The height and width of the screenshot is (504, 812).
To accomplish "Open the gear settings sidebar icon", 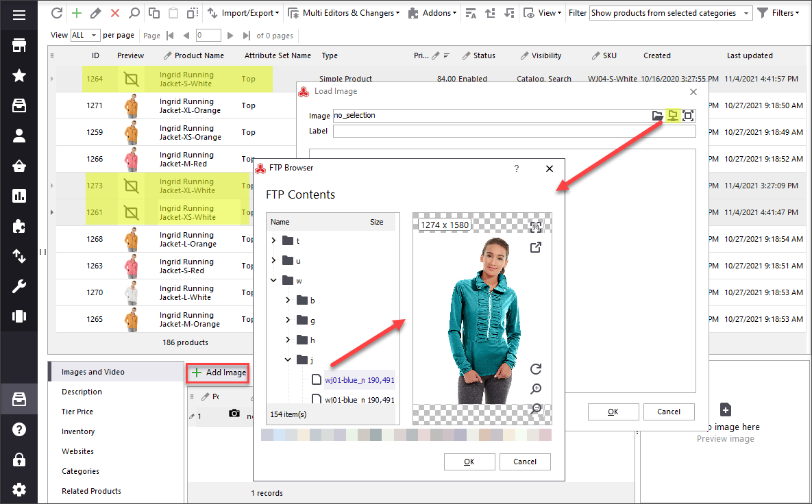I will tap(19, 490).
